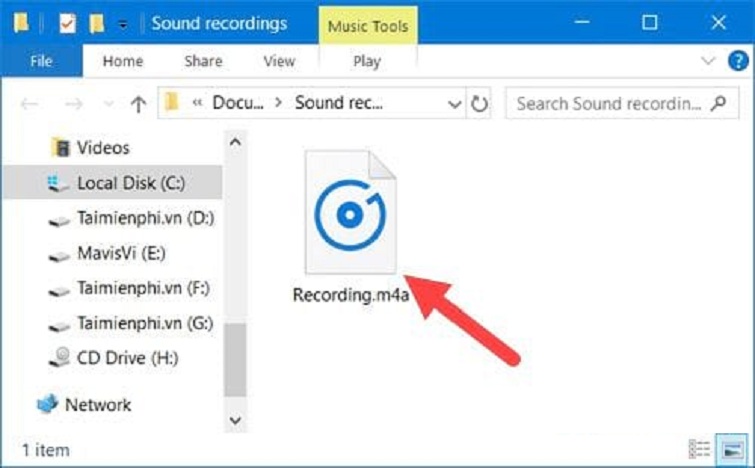Screen dimensions: 755x468
Task: Open the Help question mark icon
Action: pos(737,61)
